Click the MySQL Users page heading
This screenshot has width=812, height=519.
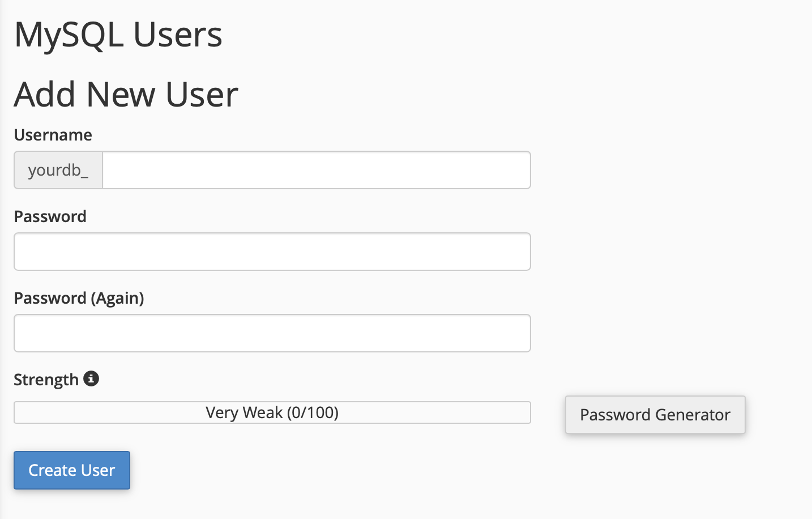click(118, 35)
